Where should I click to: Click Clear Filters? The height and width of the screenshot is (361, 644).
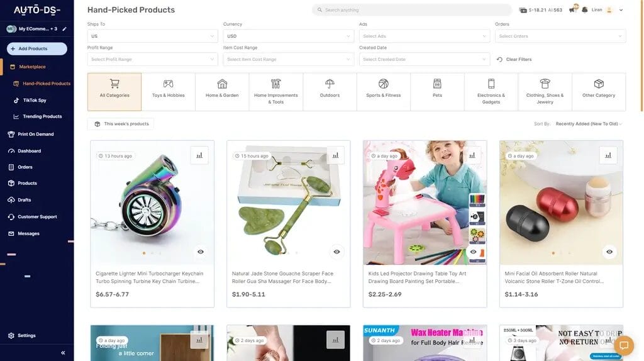click(x=514, y=59)
